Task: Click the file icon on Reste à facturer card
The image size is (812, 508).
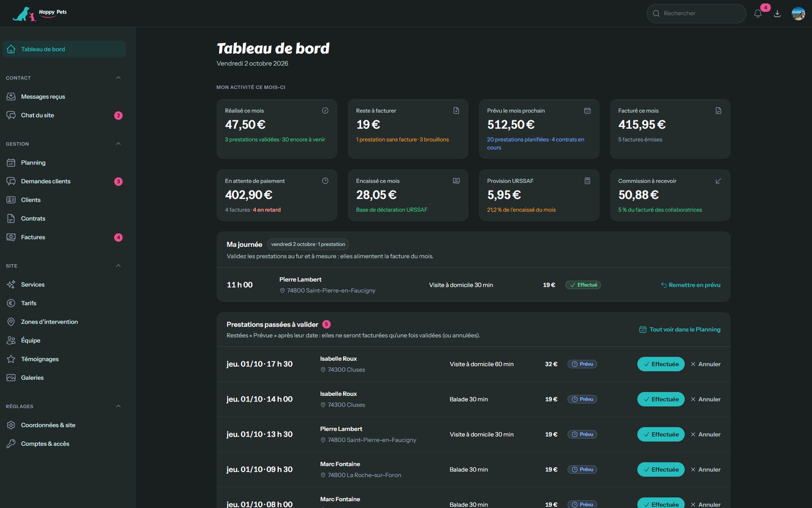Action: coord(456,111)
